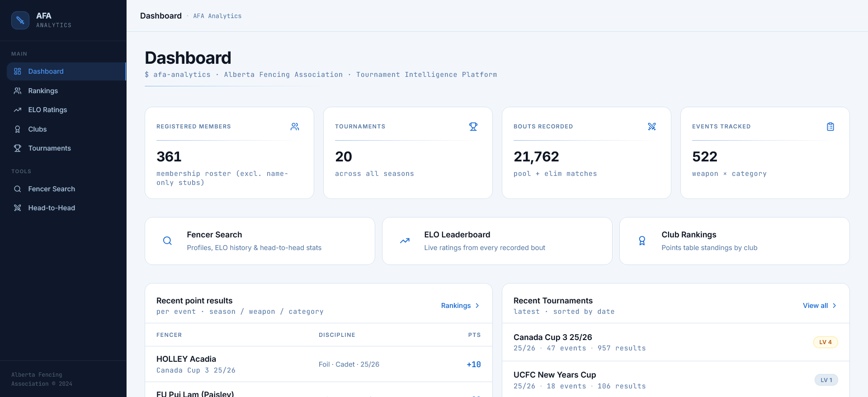Open Head-to-Head tool in sidebar
The image size is (868, 397).
66,208
